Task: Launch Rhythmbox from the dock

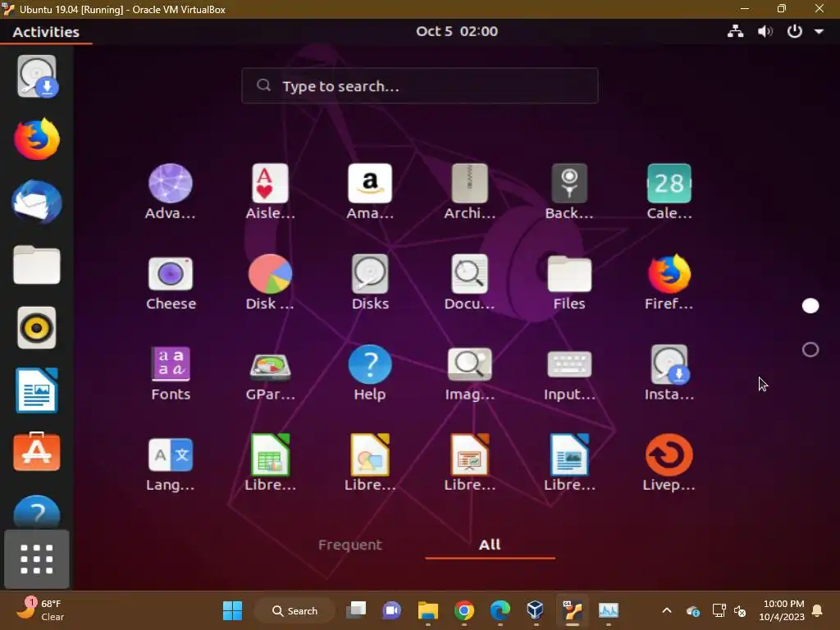Action: pyautogui.click(x=37, y=327)
